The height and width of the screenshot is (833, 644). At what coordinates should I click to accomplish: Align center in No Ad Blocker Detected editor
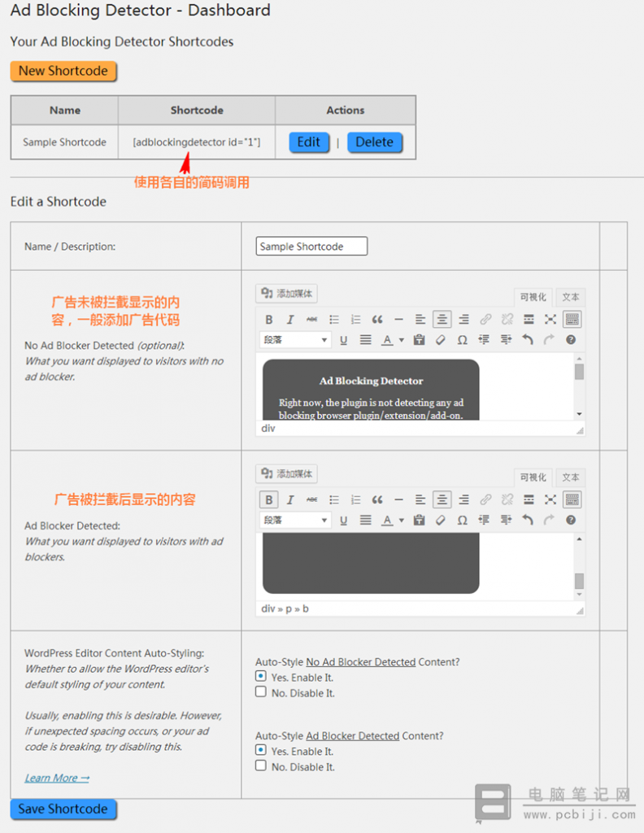click(442, 319)
